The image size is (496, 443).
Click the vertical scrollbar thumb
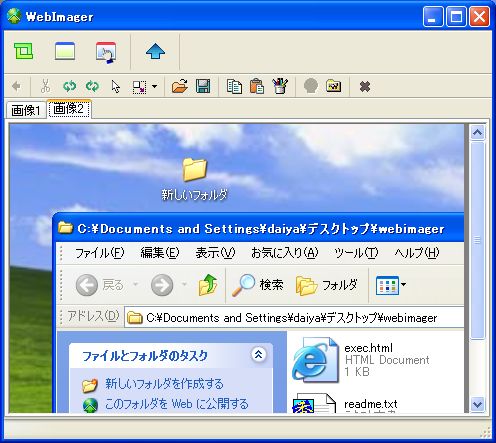pyautogui.click(x=477, y=240)
